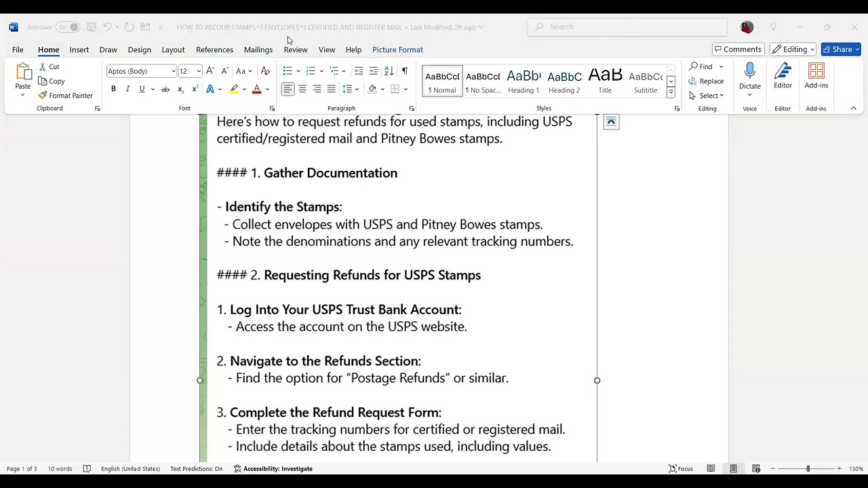Switch to Web Layout view
Viewport: 868px width, 488px height.
click(756, 468)
